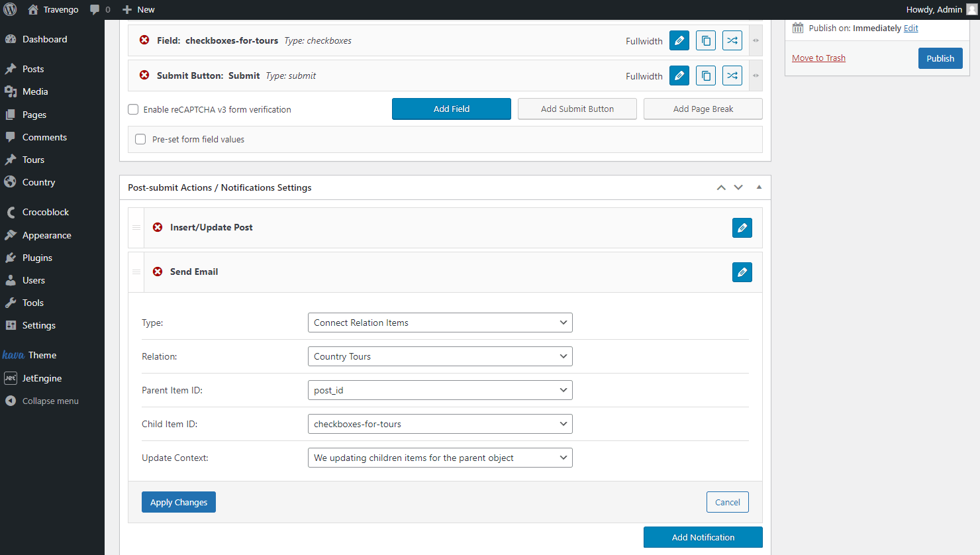Delete the Insert/Update Post notification
Screen dimensions: 980x555
coord(158,227)
